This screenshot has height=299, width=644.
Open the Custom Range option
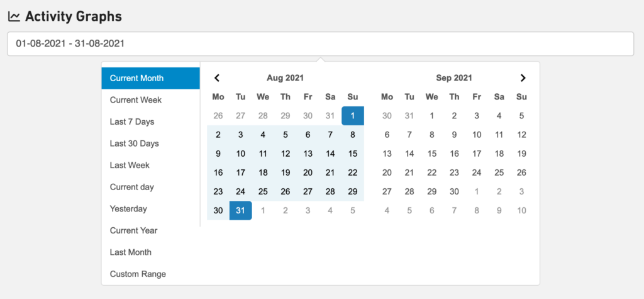138,274
